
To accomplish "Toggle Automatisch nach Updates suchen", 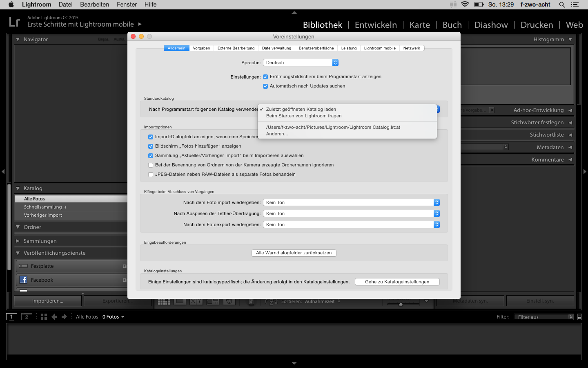I will pos(265,86).
